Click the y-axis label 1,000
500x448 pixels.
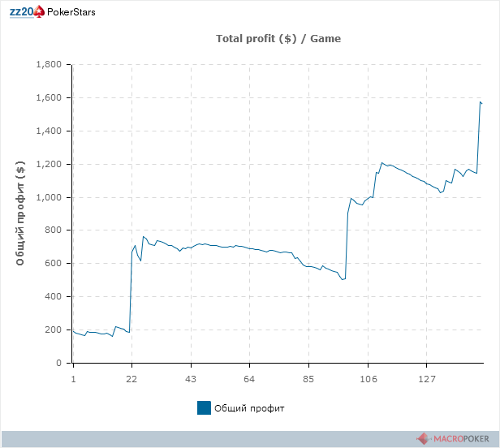49,197
